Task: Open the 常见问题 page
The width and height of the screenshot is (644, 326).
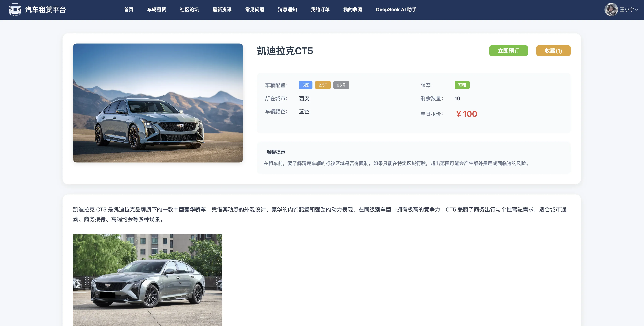Action: [255, 10]
